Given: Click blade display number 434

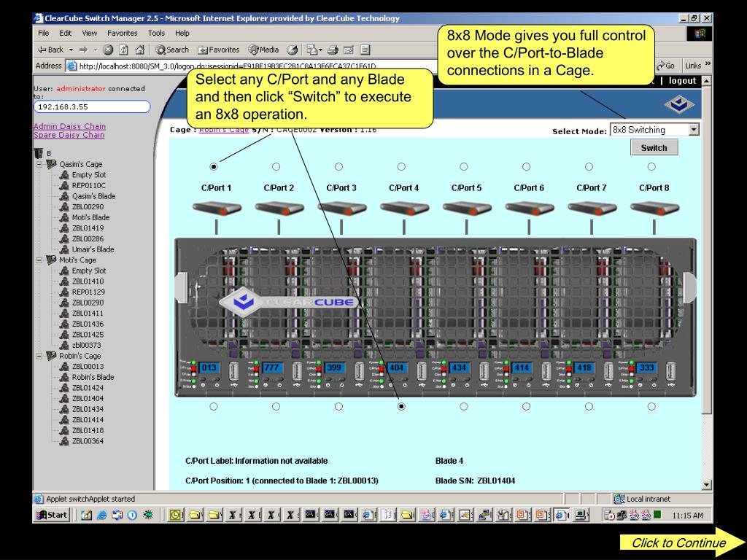Looking at the screenshot, I should coord(459,367).
